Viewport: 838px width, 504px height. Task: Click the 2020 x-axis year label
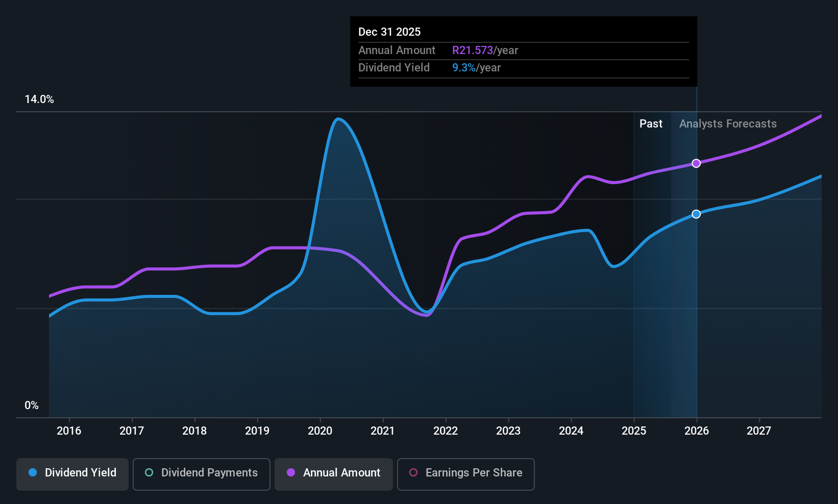click(x=320, y=431)
